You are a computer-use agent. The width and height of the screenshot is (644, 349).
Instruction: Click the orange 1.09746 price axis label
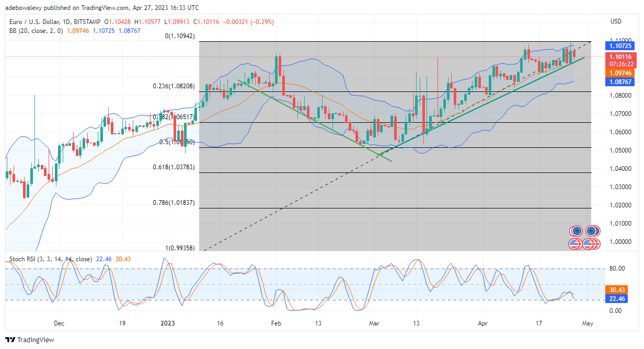pos(619,73)
